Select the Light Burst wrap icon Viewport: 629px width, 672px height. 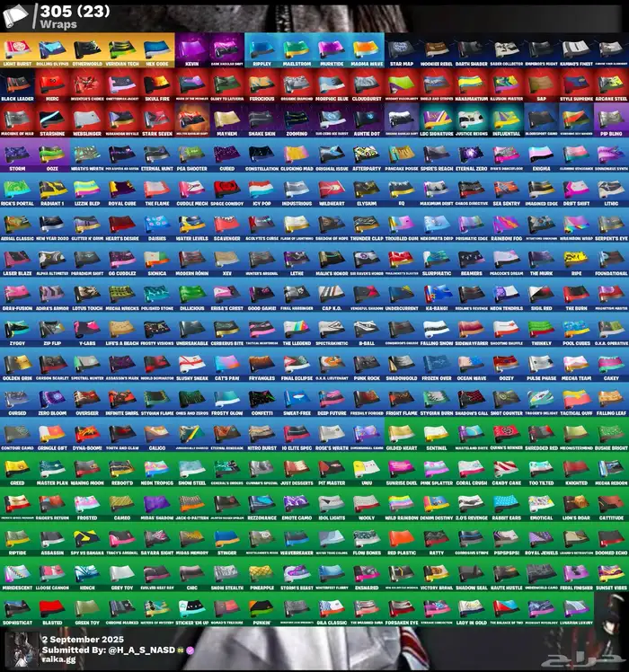pyautogui.click(x=17, y=50)
